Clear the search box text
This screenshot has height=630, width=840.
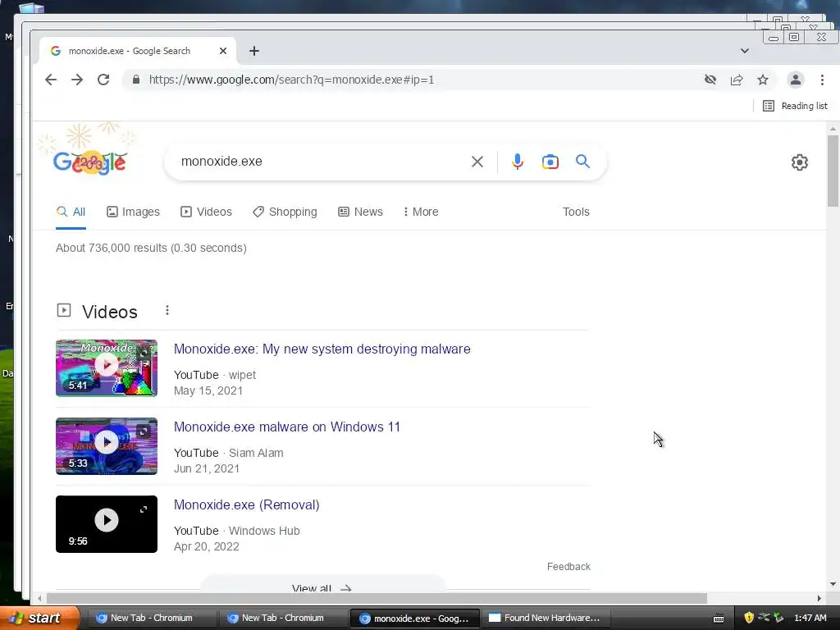click(477, 162)
